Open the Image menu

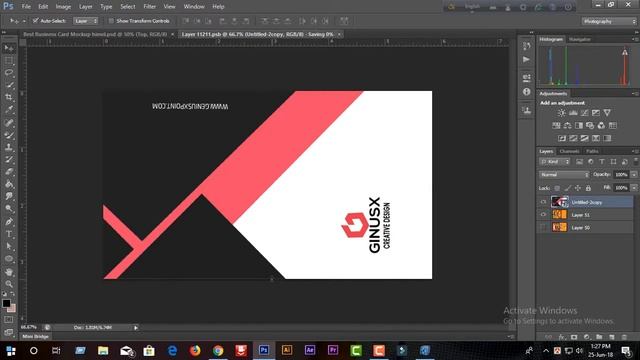[x=63, y=7]
